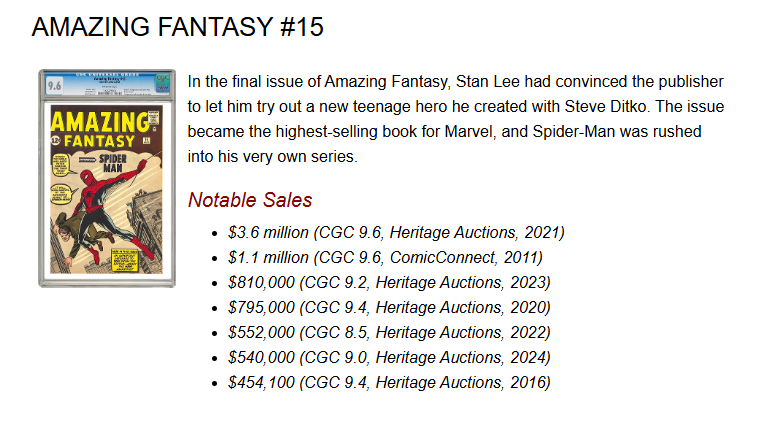Click the $552,000 CGC 8.5 sale entry
The height and width of the screenshot is (432, 763).
coord(389,332)
